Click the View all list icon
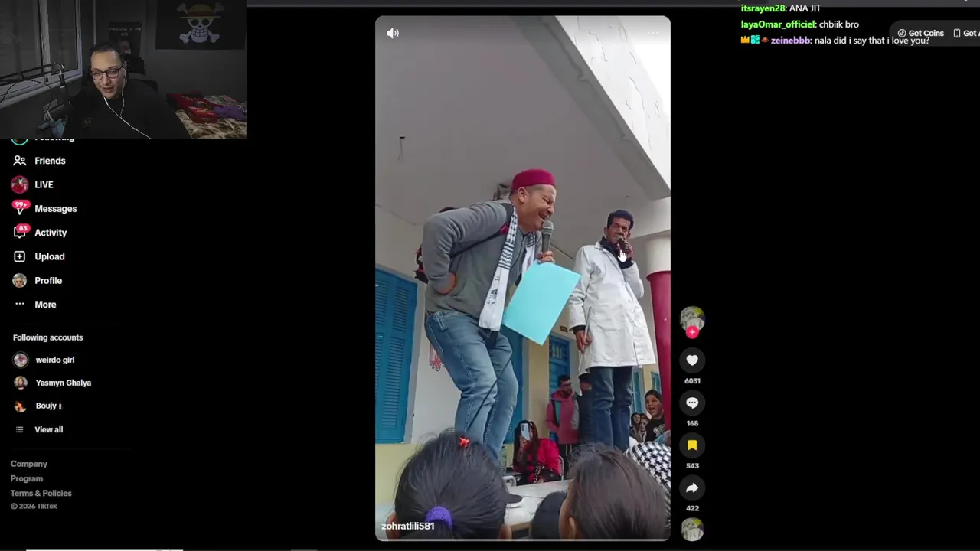 (x=20, y=429)
